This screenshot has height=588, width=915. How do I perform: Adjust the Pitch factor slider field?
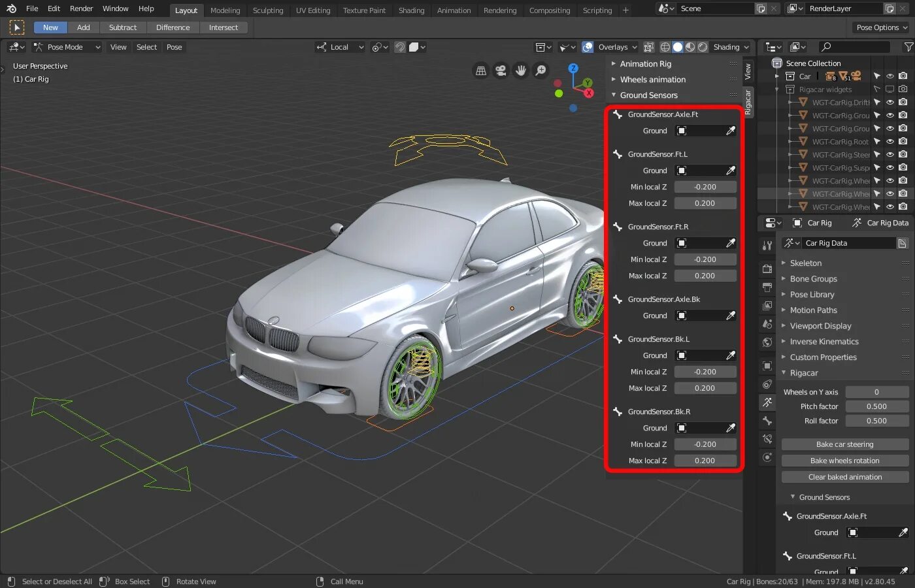pos(876,406)
